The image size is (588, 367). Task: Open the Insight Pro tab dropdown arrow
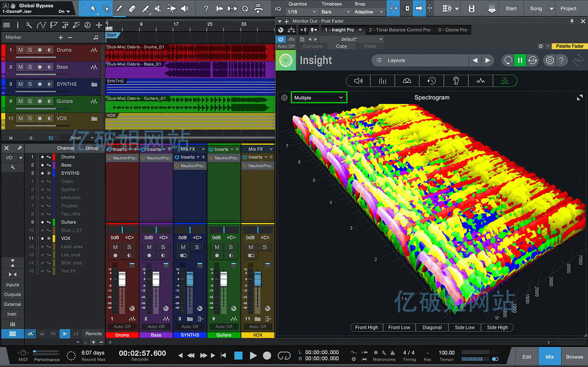[360, 29]
